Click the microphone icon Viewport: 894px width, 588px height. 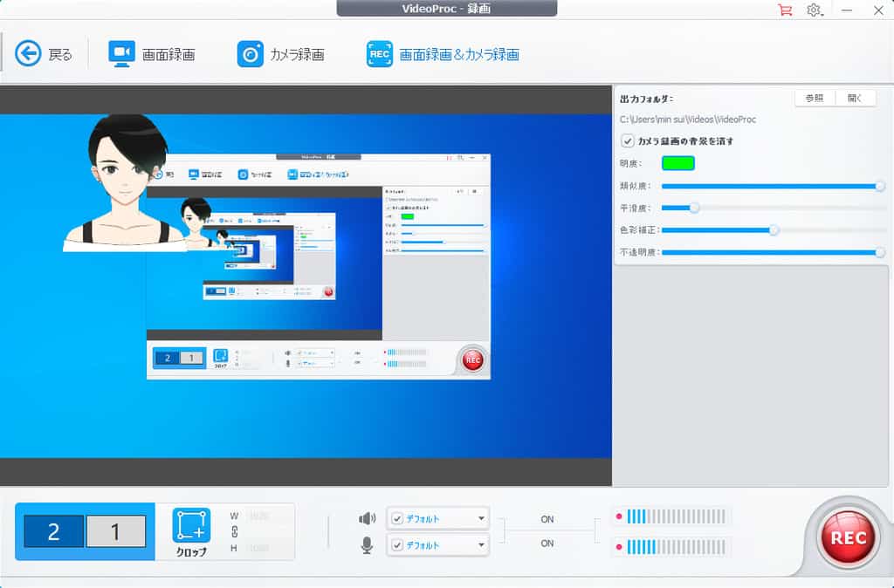[x=368, y=545]
